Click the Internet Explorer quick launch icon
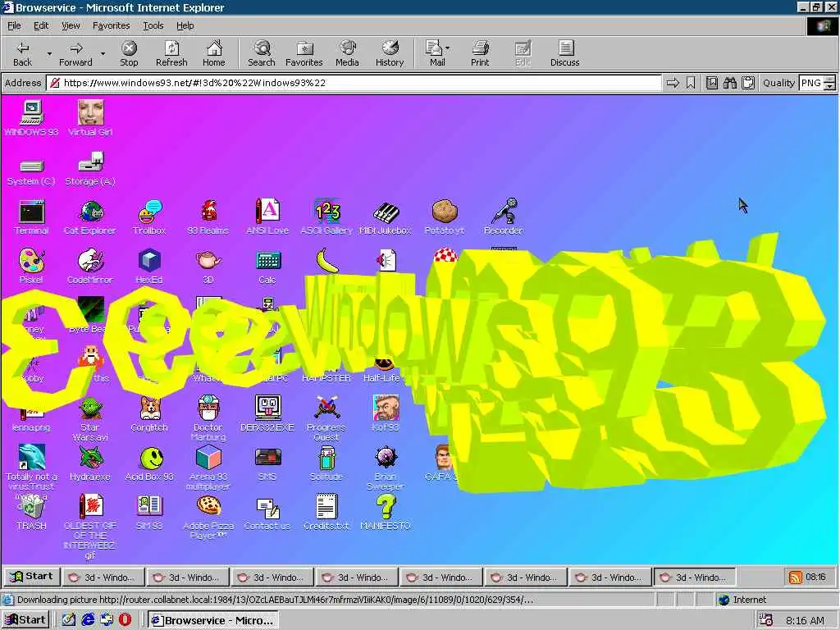The width and height of the screenshot is (840, 630). (87, 620)
